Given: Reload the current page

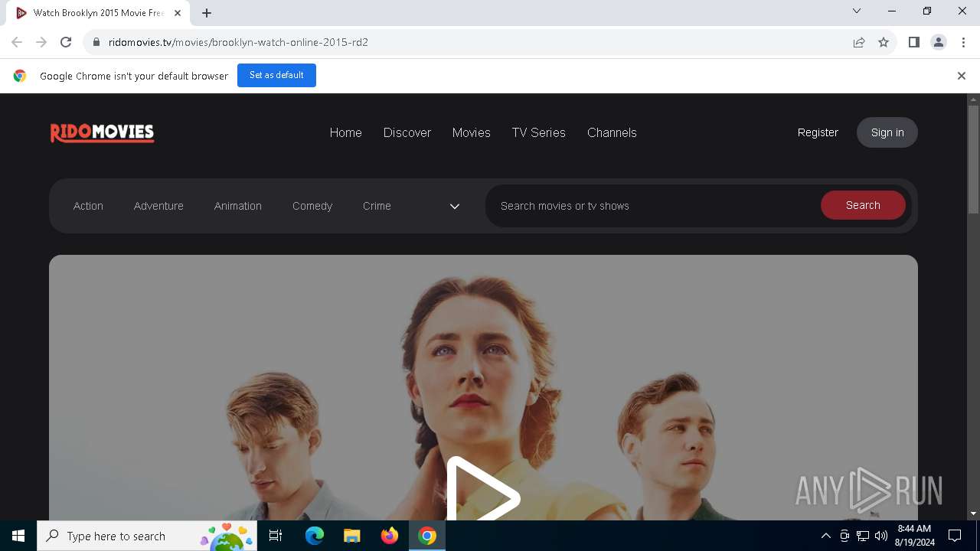Looking at the screenshot, I should click(66, 42).
